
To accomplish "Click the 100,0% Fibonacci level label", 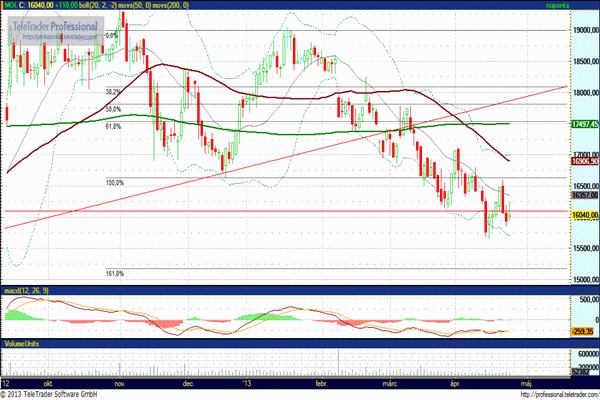I will [x=113, y=183].
